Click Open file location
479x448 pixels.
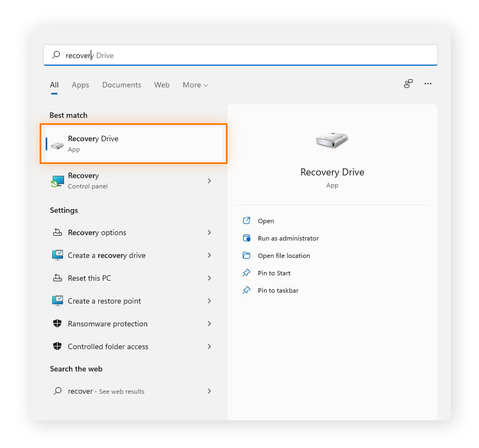click(x=284, y=255)
